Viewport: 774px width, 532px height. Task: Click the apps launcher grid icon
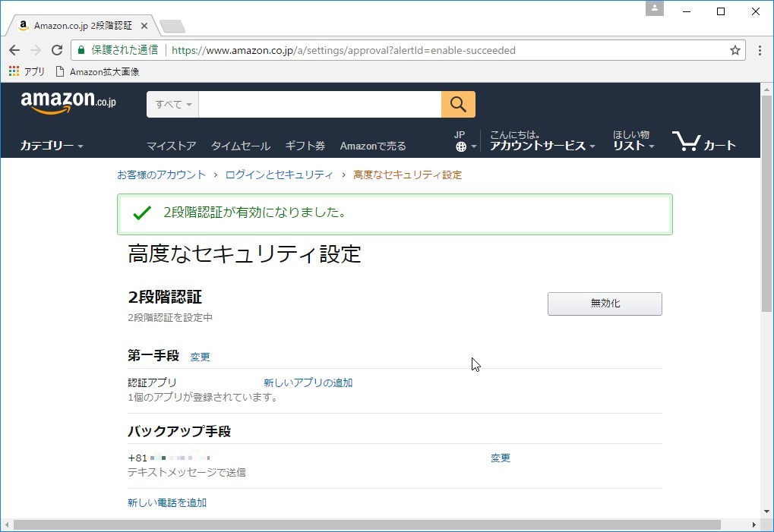13,71
